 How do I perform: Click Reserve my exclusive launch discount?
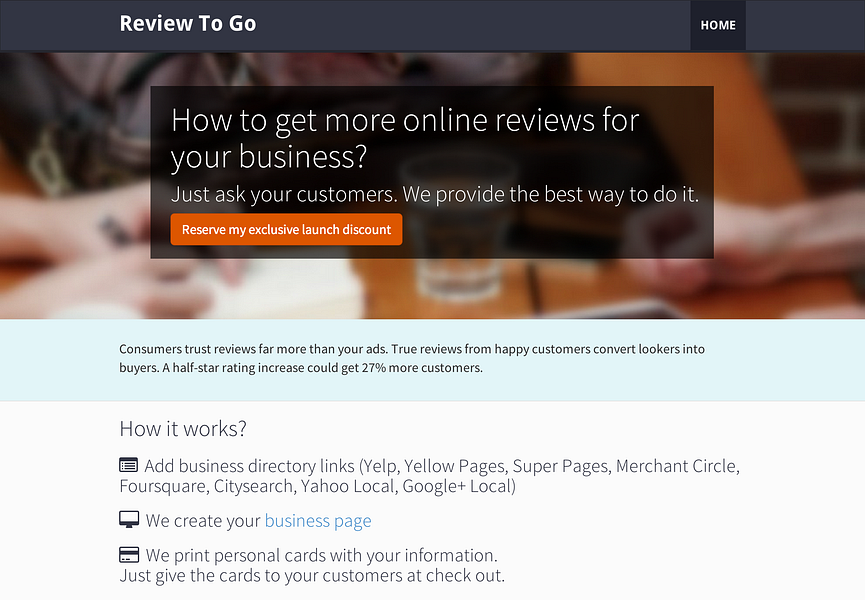click(x=286, y=229)
